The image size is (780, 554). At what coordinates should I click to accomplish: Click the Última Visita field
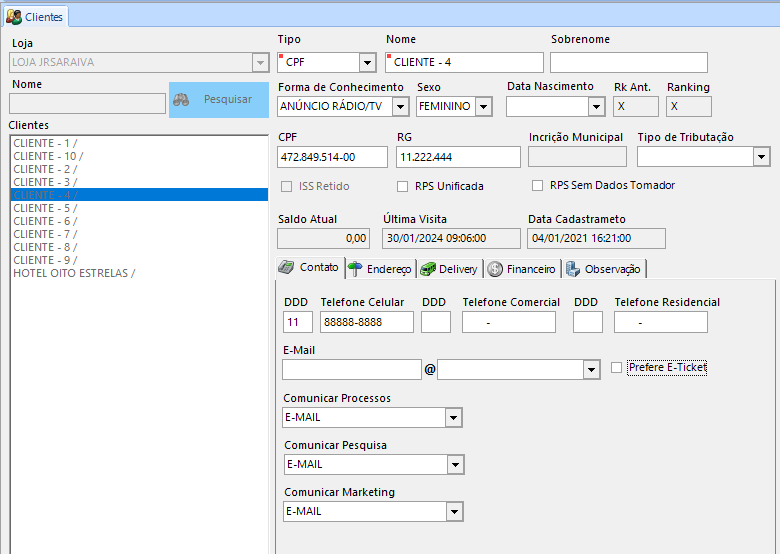pyautogui.click(x=451, y=239)
